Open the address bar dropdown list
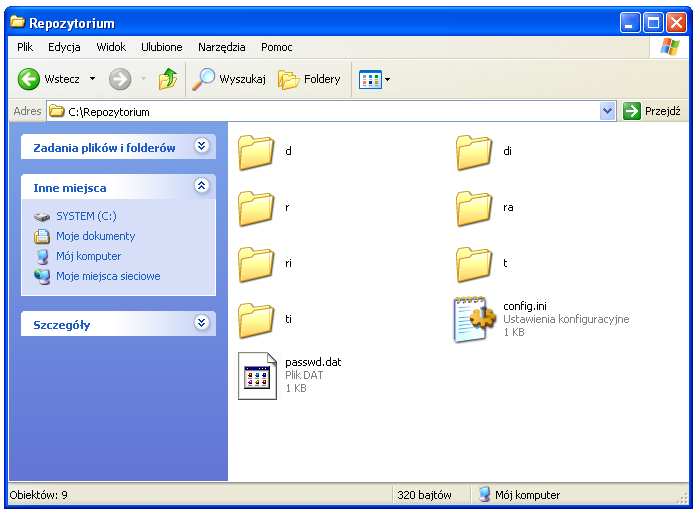700x515 pixels. [x=607, y=111]
